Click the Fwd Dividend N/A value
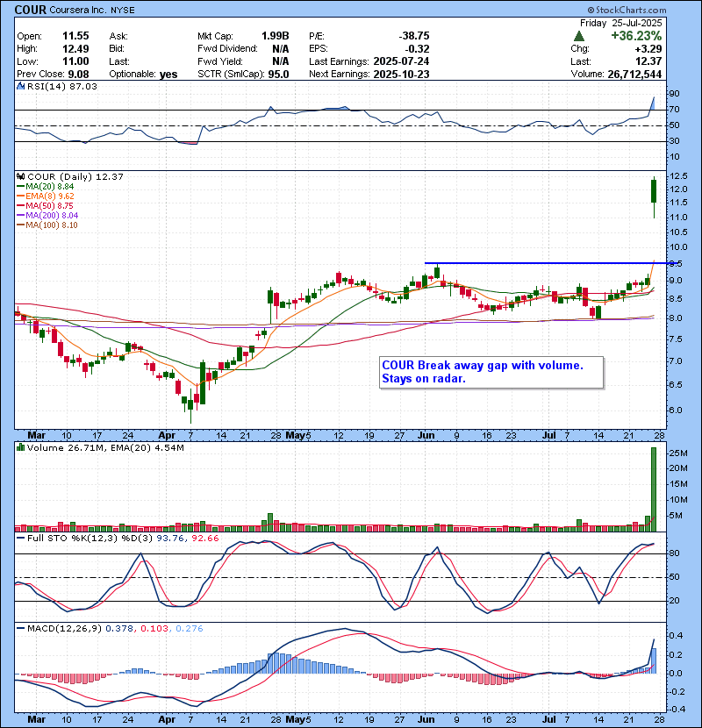The image size is (702, 728). coord(281,49)
